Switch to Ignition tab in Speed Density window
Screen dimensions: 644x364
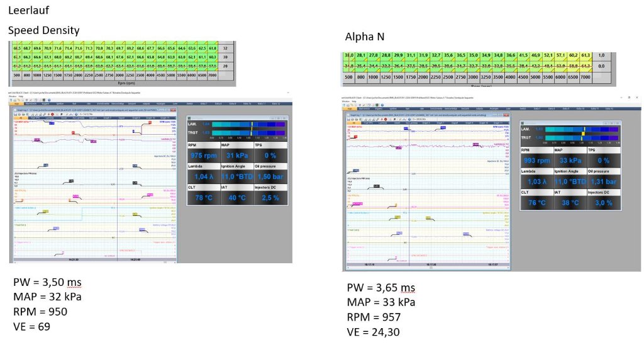click(x=58, y=102)
